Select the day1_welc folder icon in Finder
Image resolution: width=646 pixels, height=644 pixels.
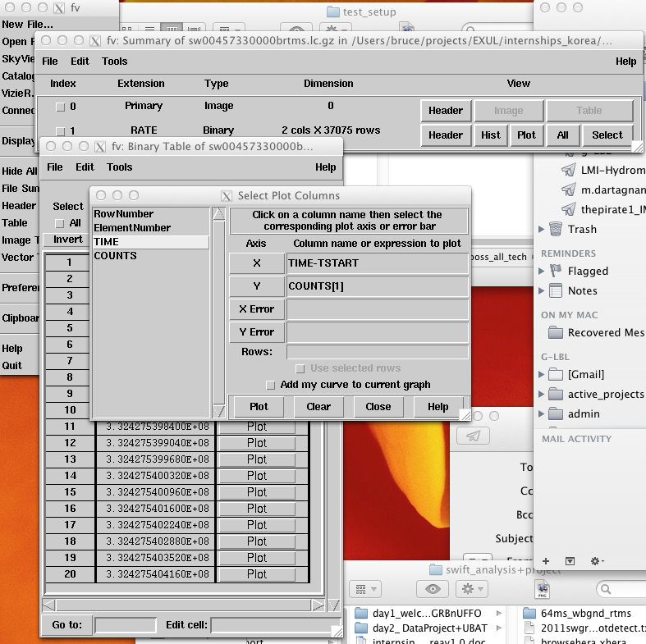(362, 614)
